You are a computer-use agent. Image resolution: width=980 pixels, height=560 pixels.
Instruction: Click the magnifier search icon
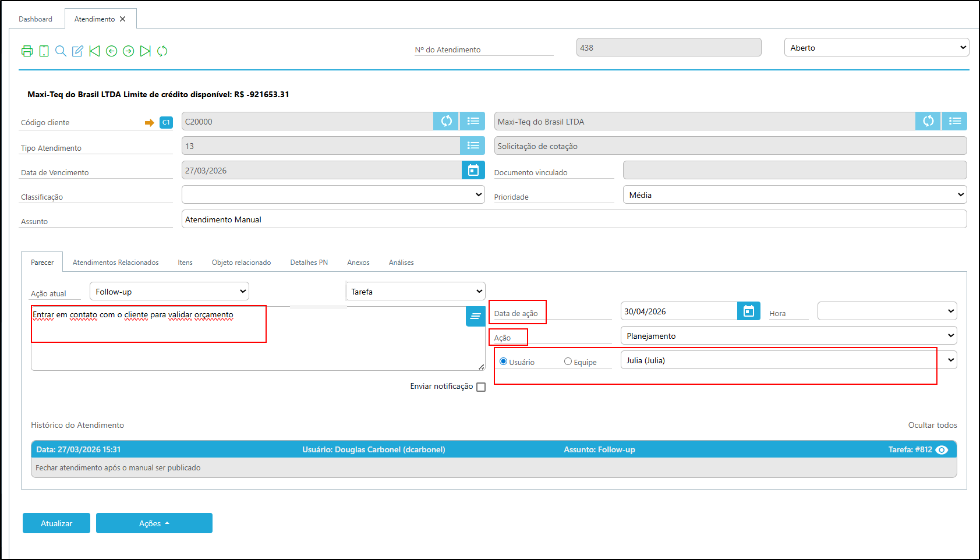click(61, 51)
